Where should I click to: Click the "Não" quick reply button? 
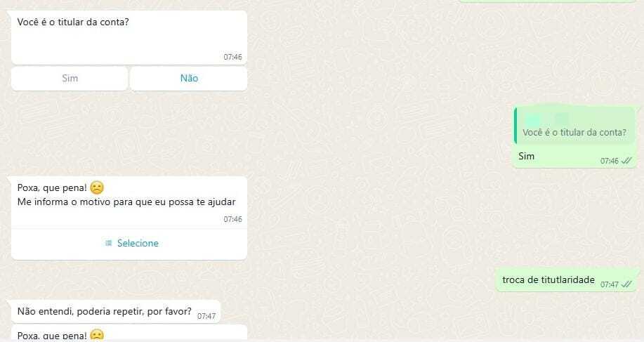coord(189,79)
